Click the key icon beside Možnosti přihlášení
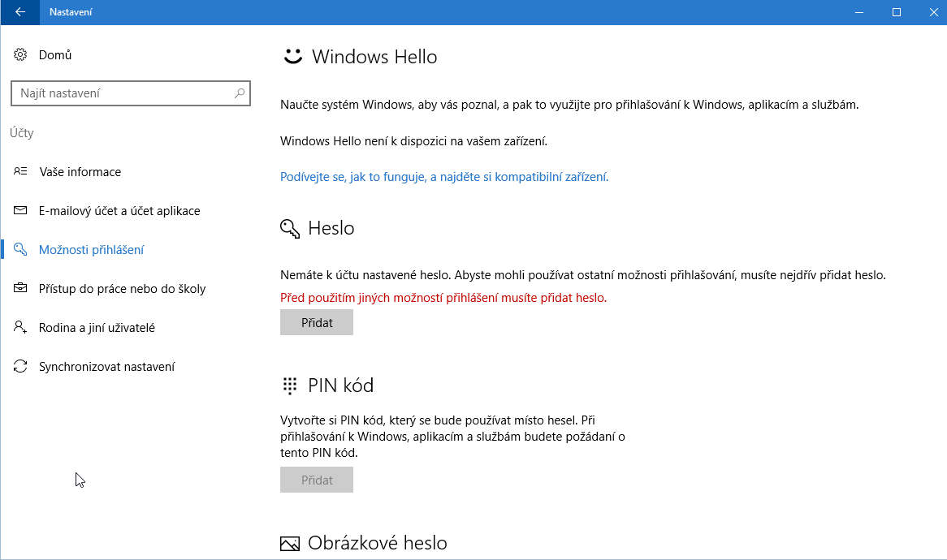Viewport: 947px width, 560px height. click(x=20, y=249)
